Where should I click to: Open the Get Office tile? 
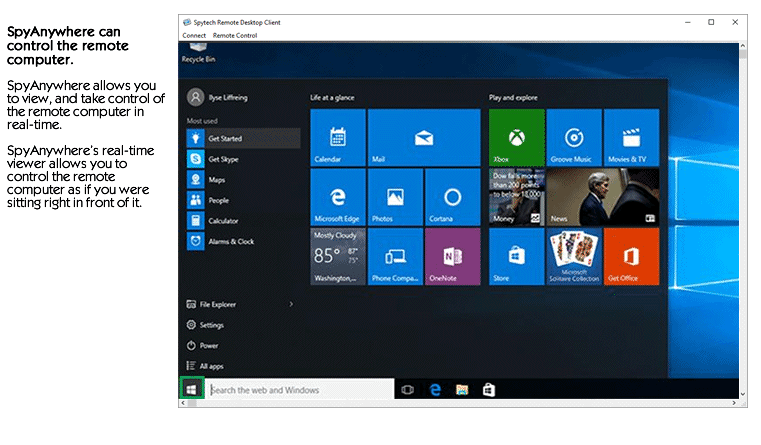631,257
